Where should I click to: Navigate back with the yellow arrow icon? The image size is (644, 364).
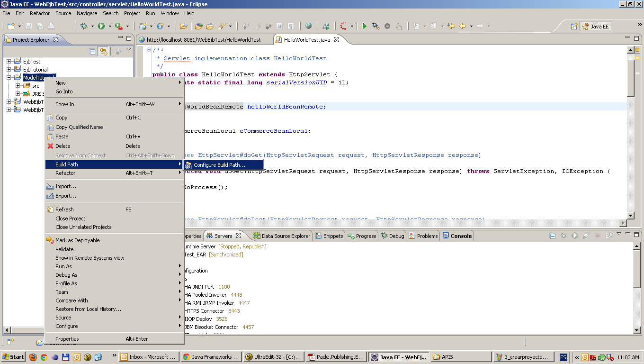point(463,26)
